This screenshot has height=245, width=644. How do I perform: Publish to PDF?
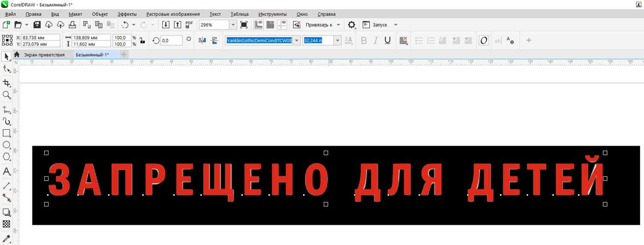click(189, 25)
